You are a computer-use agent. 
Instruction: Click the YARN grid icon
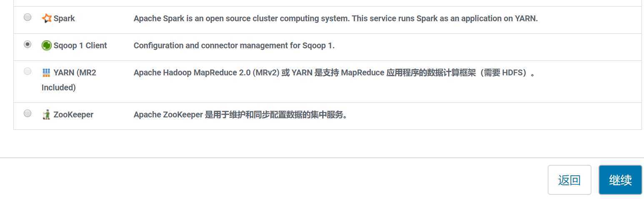46,73
